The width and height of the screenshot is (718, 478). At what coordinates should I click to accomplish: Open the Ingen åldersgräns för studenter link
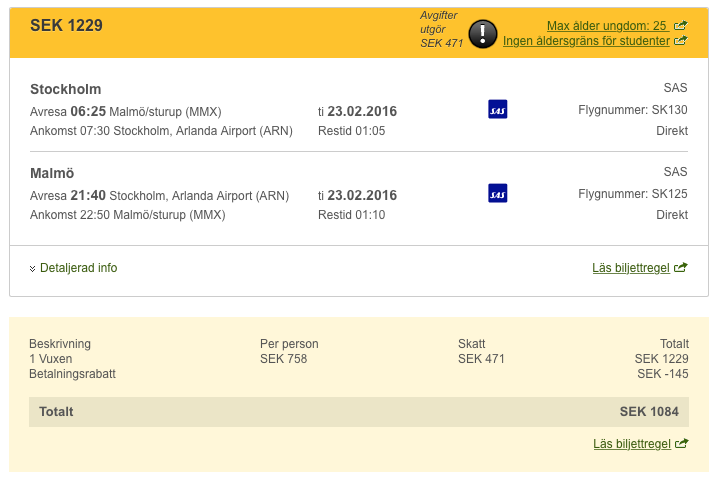tap(585, 41)
